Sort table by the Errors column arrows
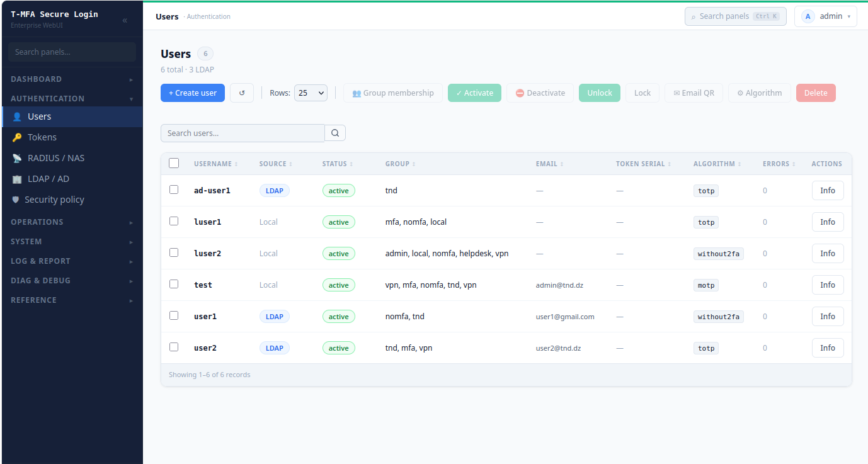 [794, 164]
